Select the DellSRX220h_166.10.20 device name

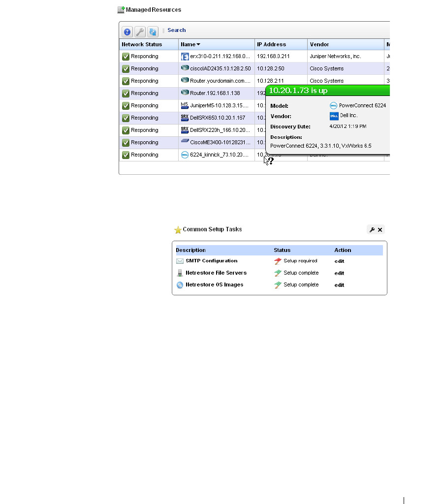click(220, 130)
